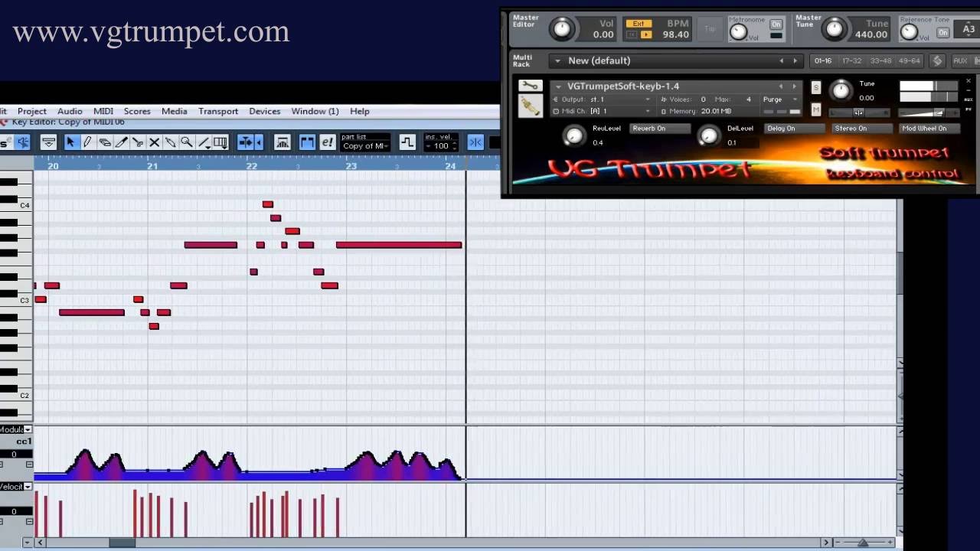The height and width of the screenshot is (551, 980).
Task: Open the Window (1) menu
Action: (x=315, y=111)
